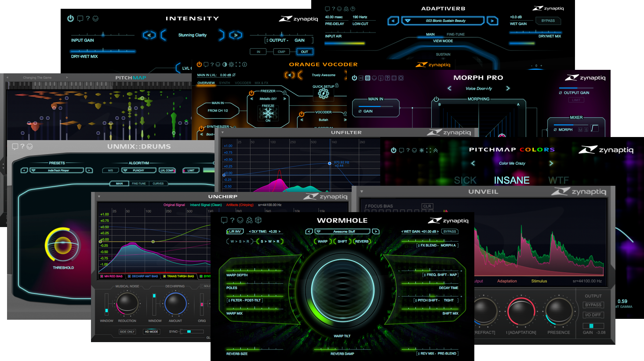Click the power icon in Morph Pro header

click(354, 78)
